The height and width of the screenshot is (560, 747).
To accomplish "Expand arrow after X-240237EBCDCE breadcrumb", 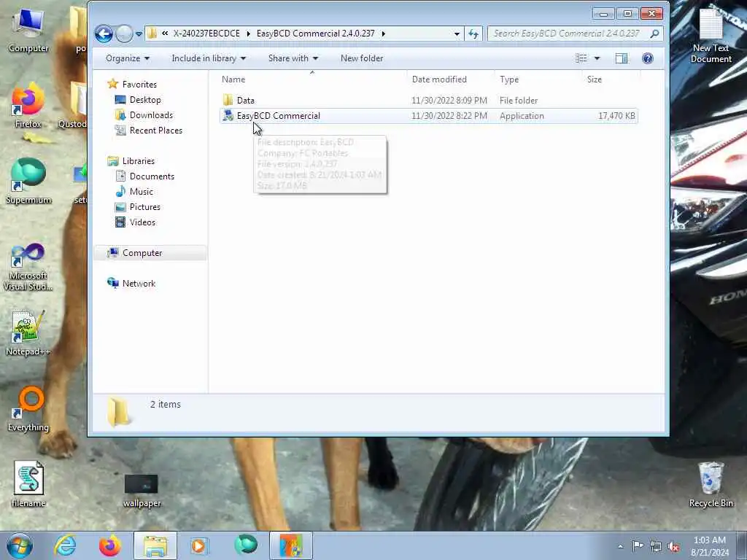I will [248, 34].
